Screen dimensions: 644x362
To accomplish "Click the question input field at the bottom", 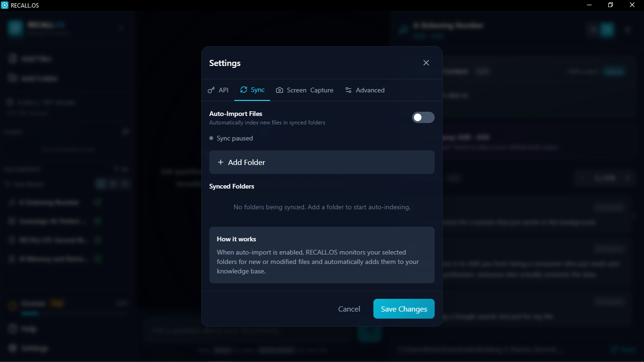I will [245, 330].
